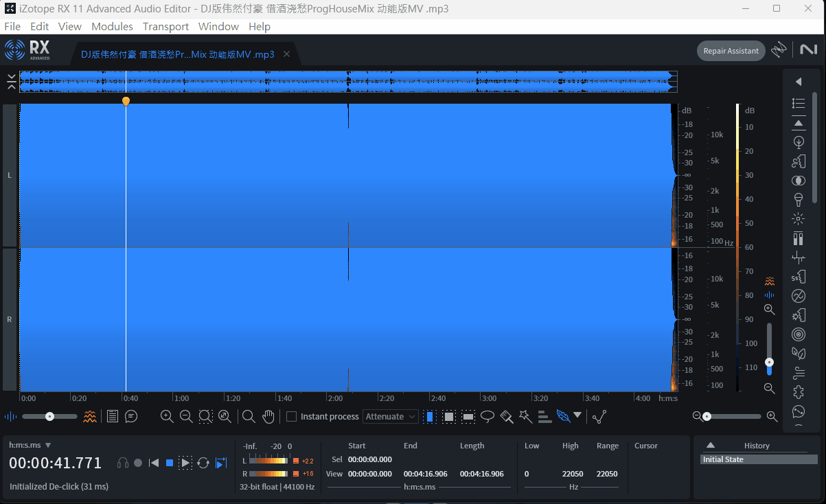
Task: Open the Attenuate mode dropdown
Action: pos(391,417)
